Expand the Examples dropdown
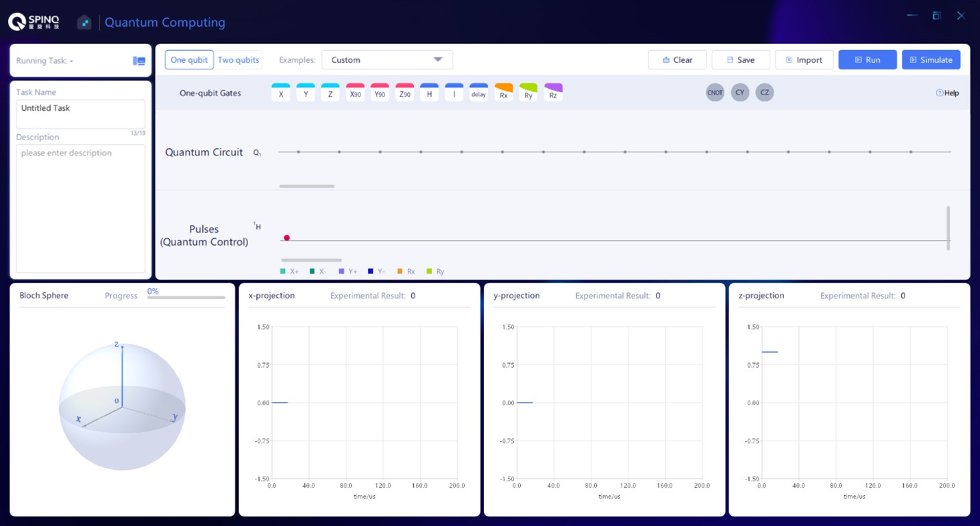Viewport: 980px width, 526px height. [x=387, y=60]
